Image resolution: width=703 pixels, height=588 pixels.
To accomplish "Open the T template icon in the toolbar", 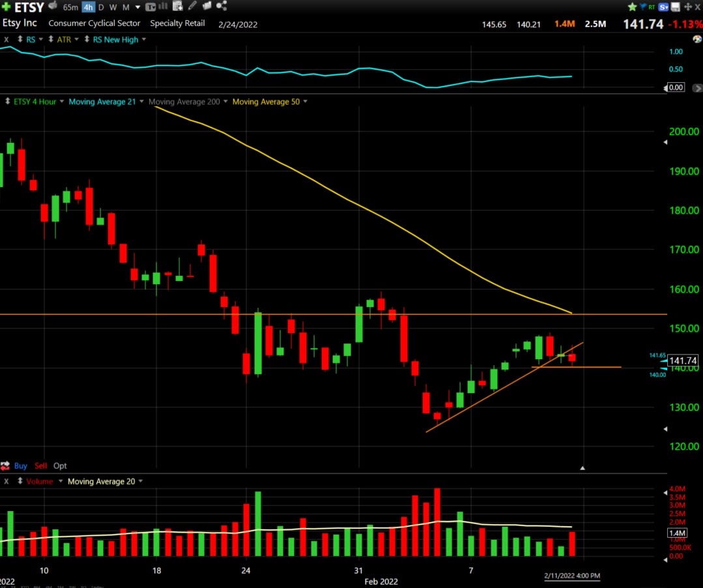I will 151,7.
